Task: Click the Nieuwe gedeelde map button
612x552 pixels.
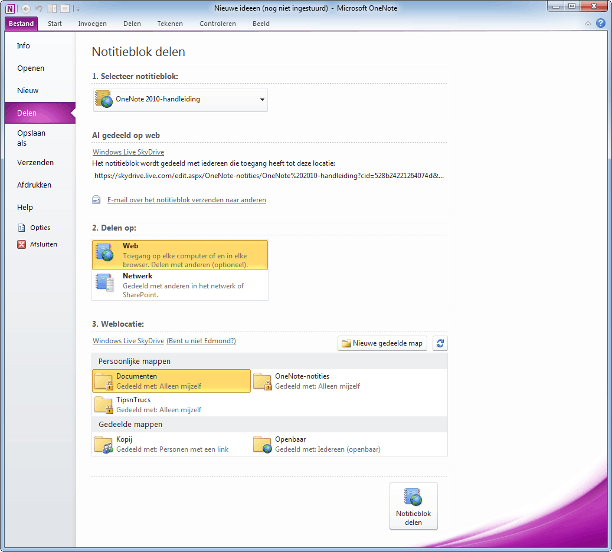Action: pyautogui.click(x=382, y=344)
